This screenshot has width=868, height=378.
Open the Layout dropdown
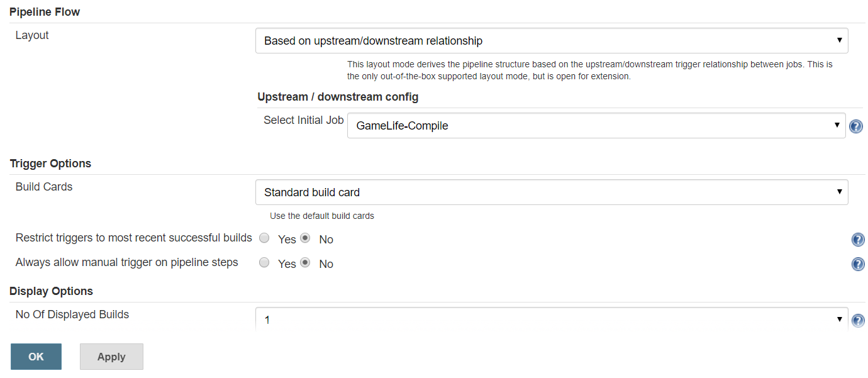point(551,41)
